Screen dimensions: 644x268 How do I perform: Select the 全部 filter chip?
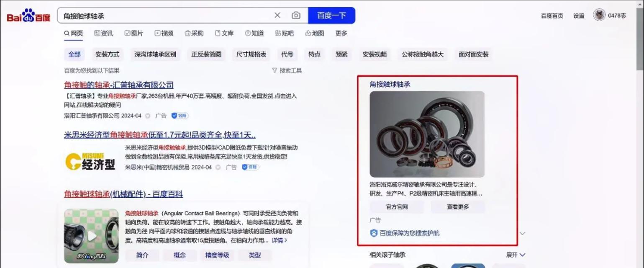tap(74, 54)
